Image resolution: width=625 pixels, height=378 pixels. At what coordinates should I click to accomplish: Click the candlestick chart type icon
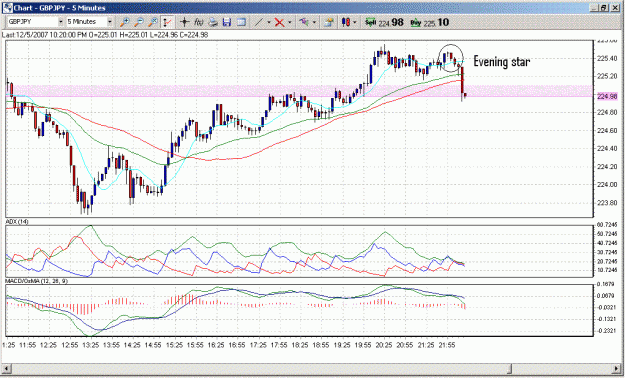(x=346, y=22)
